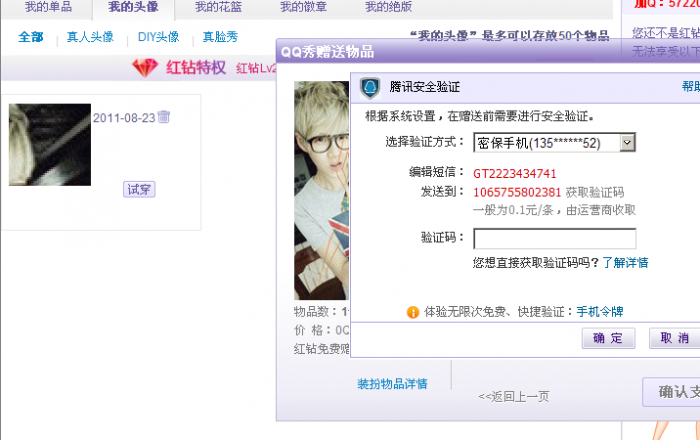700x440 pixels.
Task: Open the 手机令牌 link
Action: coord(600,311)
